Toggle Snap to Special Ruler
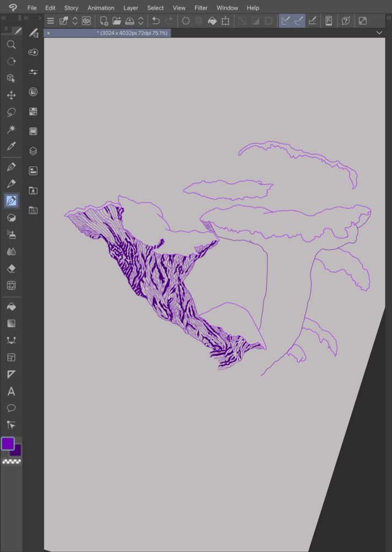392x552 pixels. (x=299, y=21)
